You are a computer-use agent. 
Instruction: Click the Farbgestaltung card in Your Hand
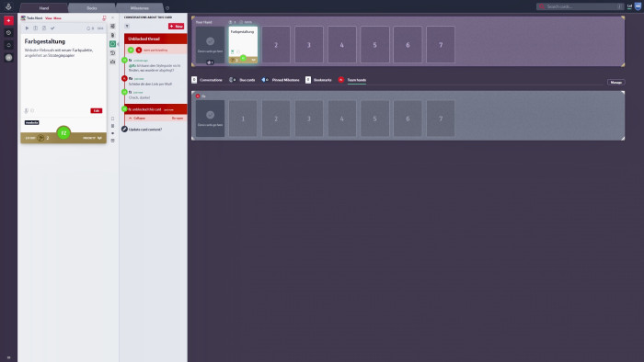tap(243, 45)
